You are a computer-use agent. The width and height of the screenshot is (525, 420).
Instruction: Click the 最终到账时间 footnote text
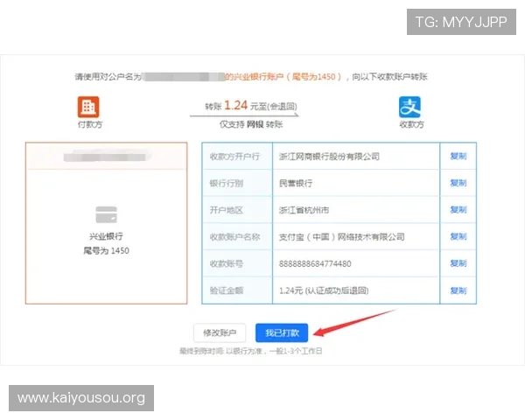point(251,351)
